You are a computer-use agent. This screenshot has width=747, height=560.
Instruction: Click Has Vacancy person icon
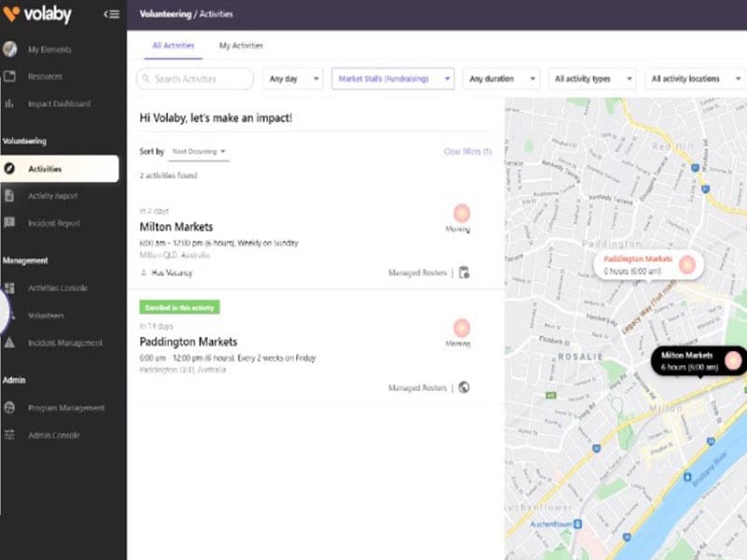click(144, 273)
